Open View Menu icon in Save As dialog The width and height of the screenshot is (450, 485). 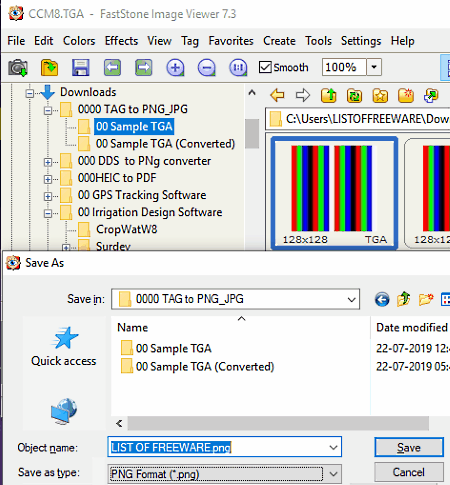[445, 299]
